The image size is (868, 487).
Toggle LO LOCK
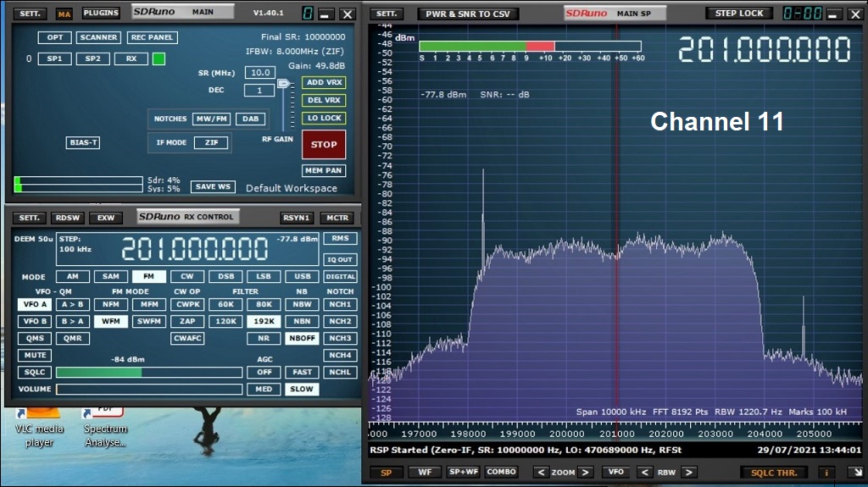[325, 118]
